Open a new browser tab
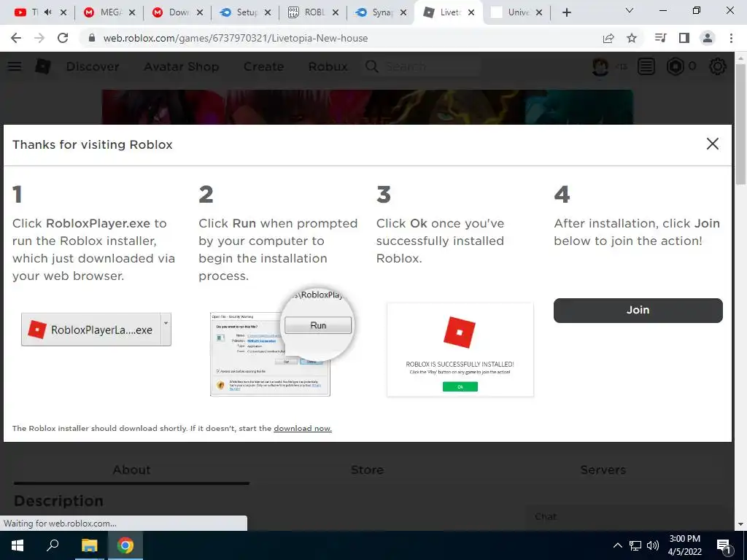The height and width of the screenshot is (560, 747). tap(566, 12)
